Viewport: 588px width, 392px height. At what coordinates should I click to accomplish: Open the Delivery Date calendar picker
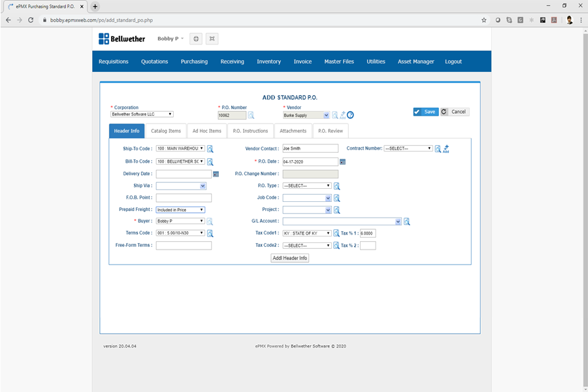[x=216, y=174]
